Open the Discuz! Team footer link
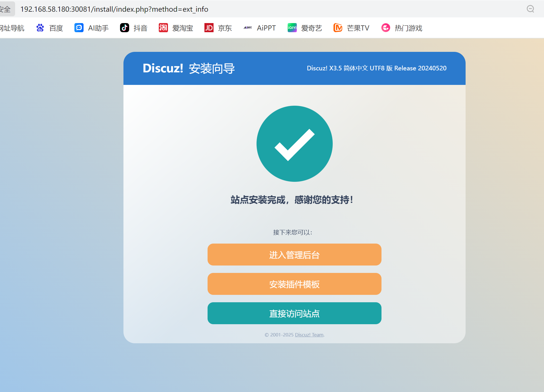Screen dimensions: 544x392 [309, 335]
